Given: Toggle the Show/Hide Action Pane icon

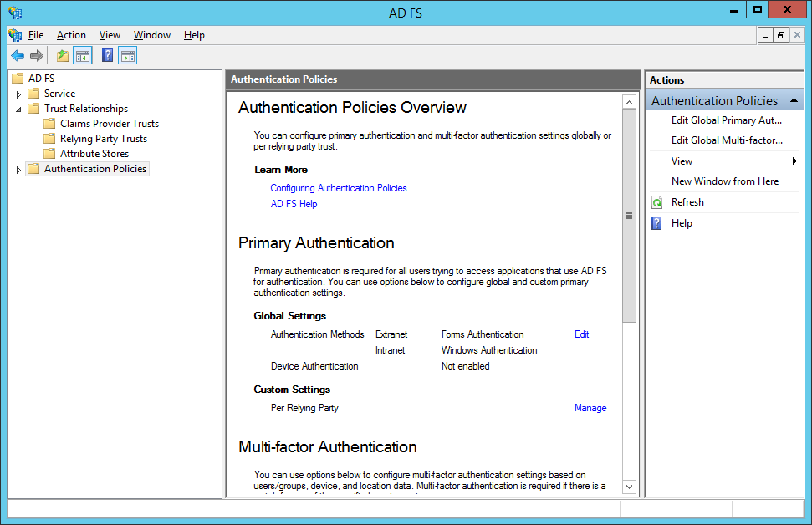Looking at the screenshot, I should (x=127, y=56).
